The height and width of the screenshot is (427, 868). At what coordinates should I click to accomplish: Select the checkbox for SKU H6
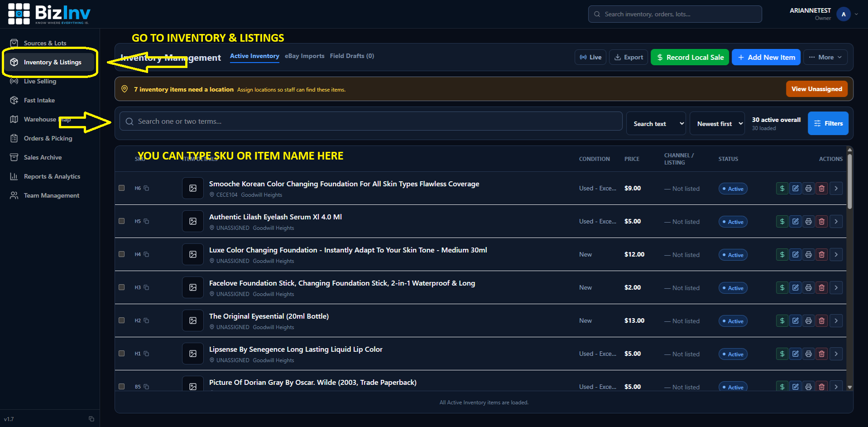(121, 188)
